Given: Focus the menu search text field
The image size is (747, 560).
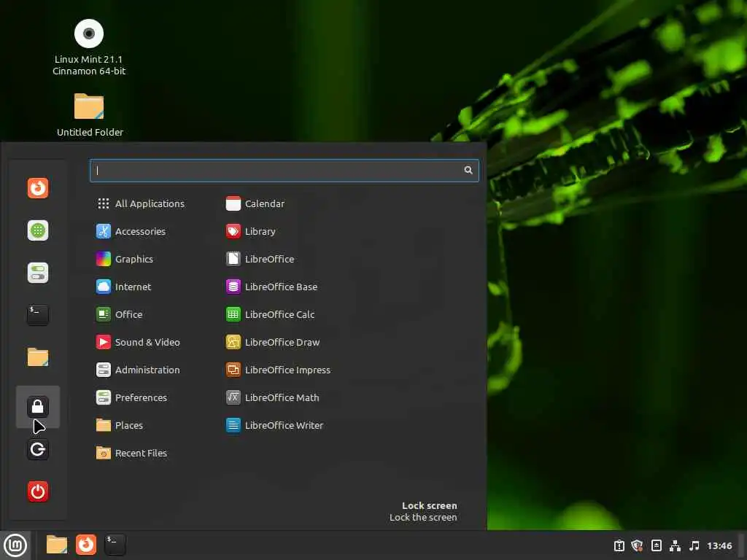Looking at the screenshot, I should click(285, 171).
